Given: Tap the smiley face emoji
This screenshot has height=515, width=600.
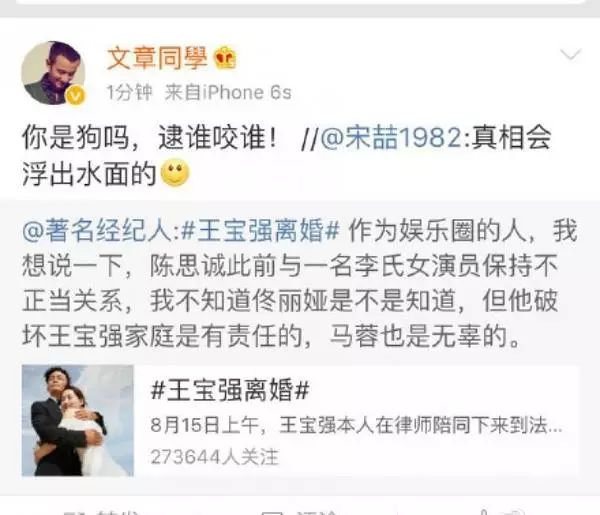Looking at the screenshot, I should click(x=175, y=173).
